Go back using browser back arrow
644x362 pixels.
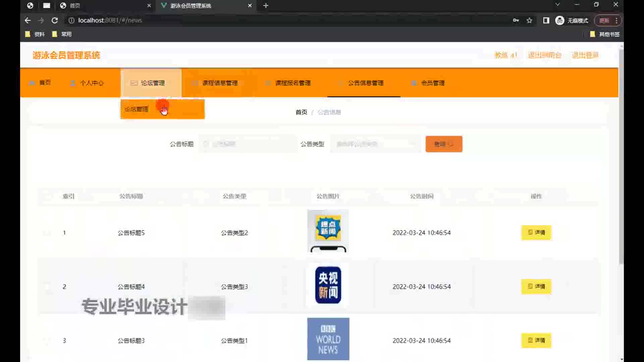click(28, 20)
